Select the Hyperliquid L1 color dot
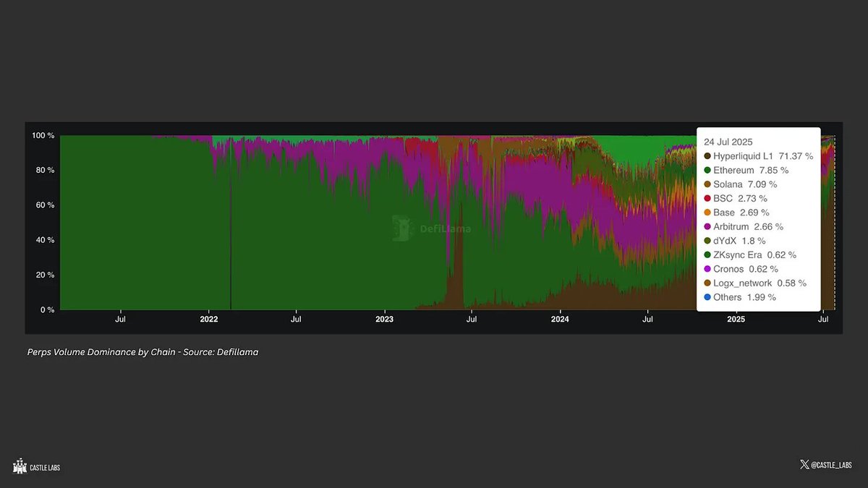 click(x=707, y=156)
